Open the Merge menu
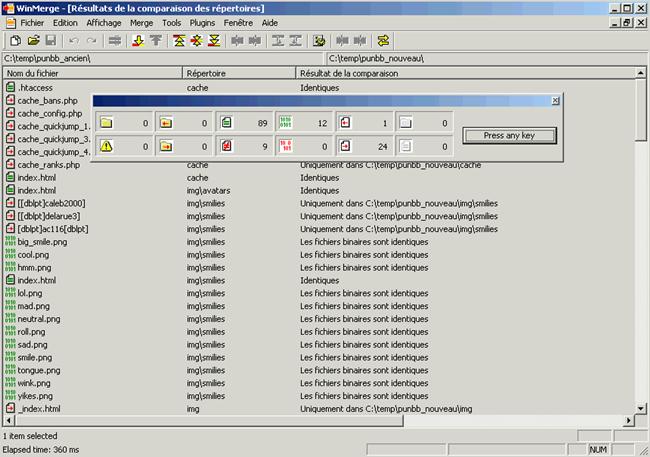Image resolution: width=650 pixels, height=457 pixels. coord(139,22)
